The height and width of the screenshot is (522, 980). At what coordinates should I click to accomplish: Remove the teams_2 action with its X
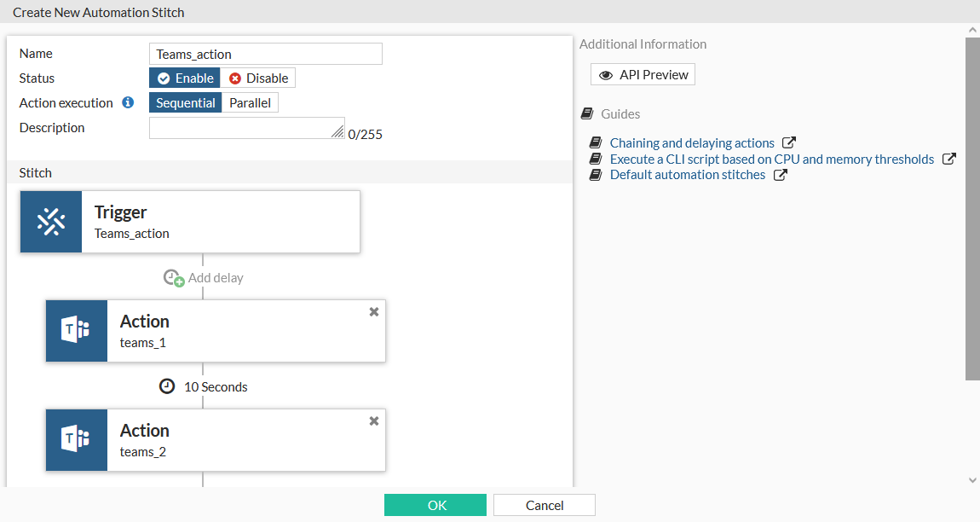373,421
